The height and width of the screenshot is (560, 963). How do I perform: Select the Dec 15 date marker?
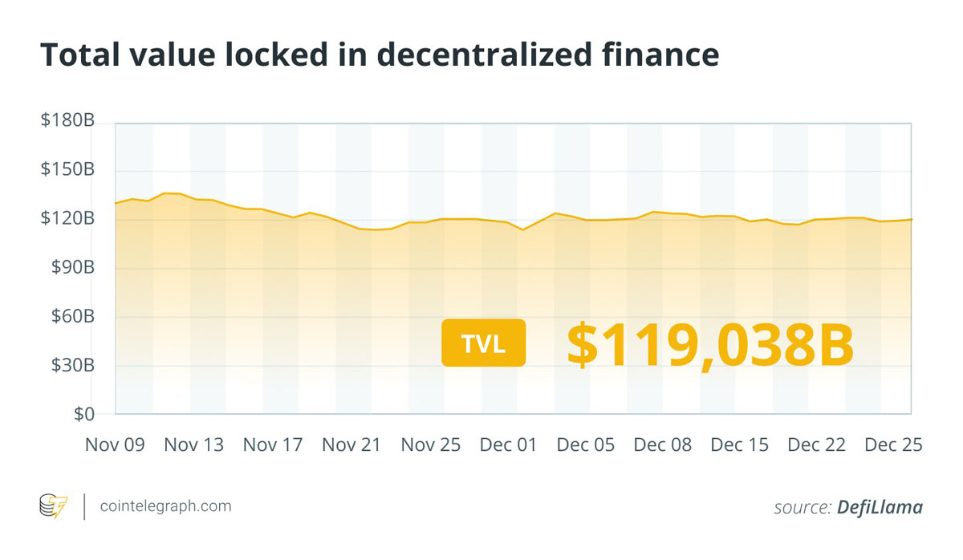coord(739,444)
